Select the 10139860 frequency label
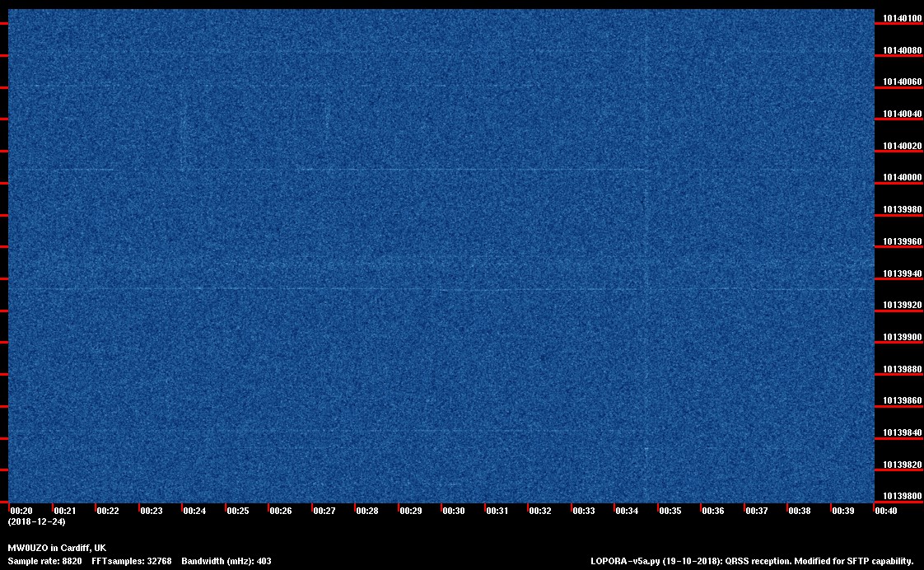Screen dimensions: 924x570 click(x=902, y=400)
